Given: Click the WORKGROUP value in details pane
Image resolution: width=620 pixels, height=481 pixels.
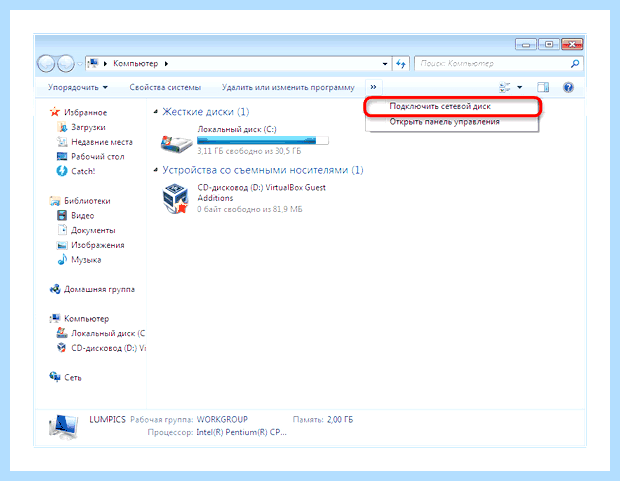Looking at the screenshot, I should click(222, 419).
